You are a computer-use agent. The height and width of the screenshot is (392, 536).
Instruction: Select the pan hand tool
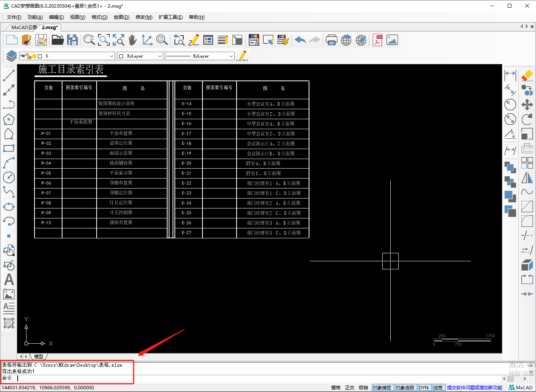tap(132, 40)
